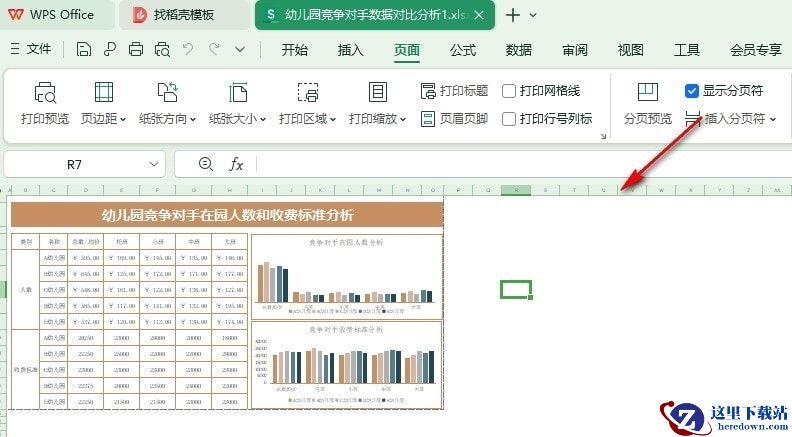Switch to the 审阅 (Review) tab
This screenshot has height=437, width=792.
coord(575,50)
